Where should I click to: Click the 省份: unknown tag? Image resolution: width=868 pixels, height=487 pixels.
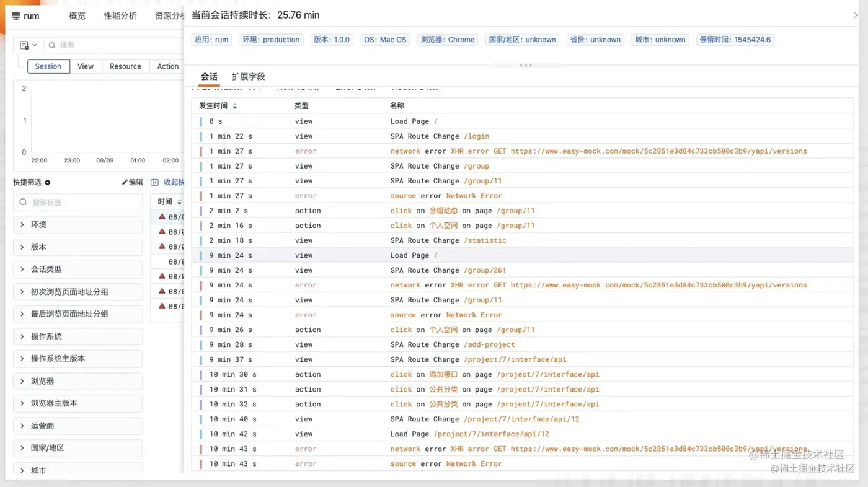[595, 40]
